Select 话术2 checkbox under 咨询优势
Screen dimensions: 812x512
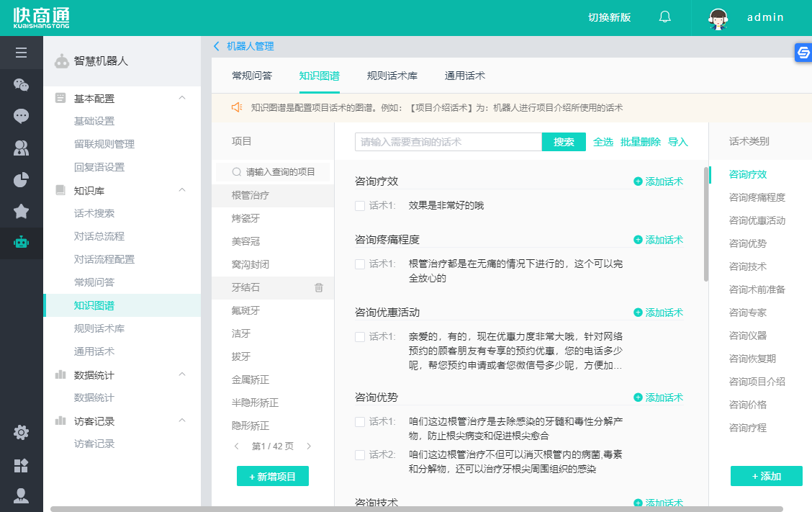point(360,455)
